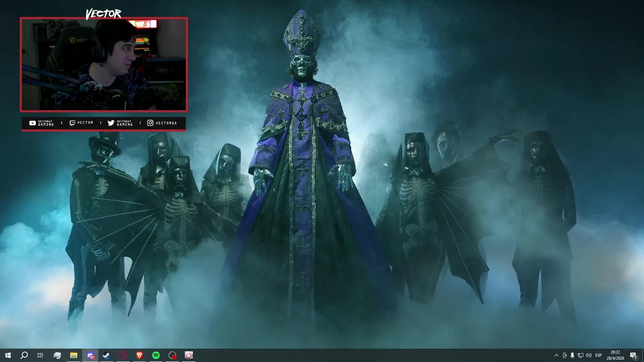Click the camera tray icon
The height and width of the screenshot is (362, 644).
tap(565, 355)
